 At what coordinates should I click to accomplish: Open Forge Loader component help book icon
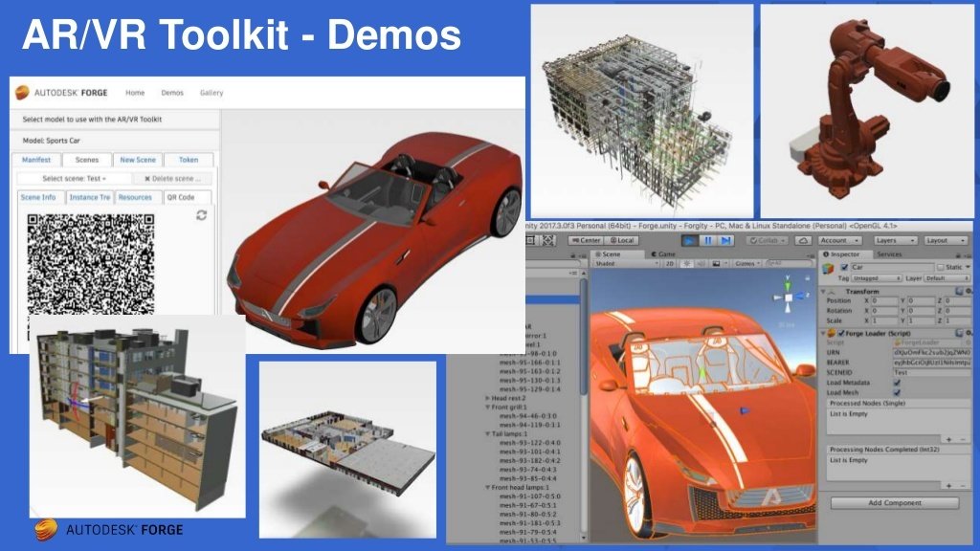pyautogui.click(x=959, y=334)
